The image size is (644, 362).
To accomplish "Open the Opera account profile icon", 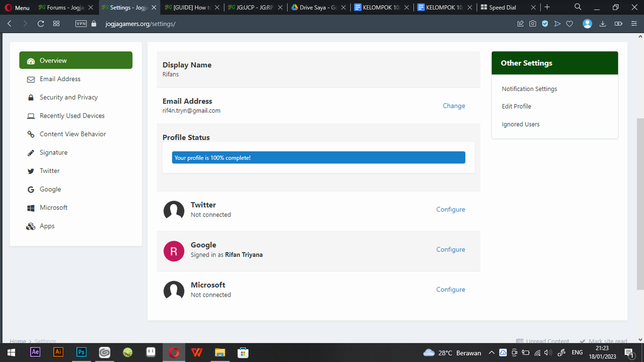I will [587, 24].
